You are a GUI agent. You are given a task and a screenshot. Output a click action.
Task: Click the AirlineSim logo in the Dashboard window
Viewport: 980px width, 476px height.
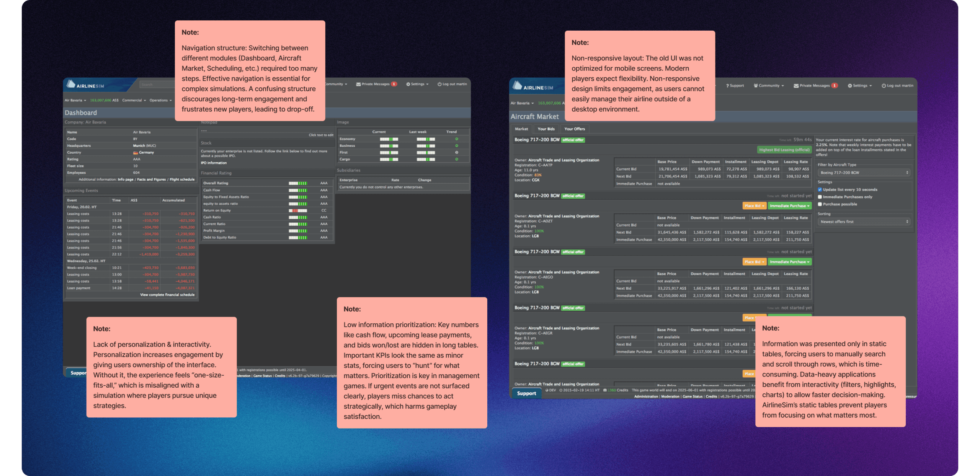click(x=85, y=85)
